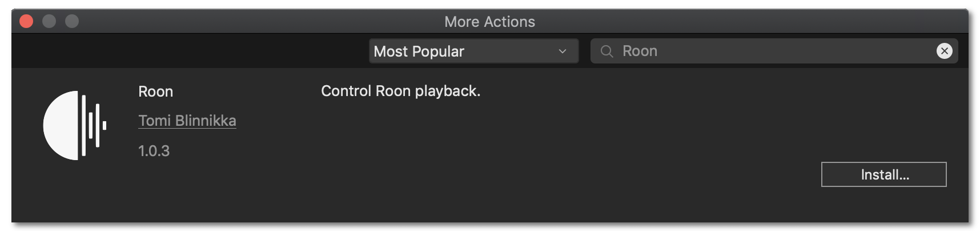Focus the search field containing Roon

coord(774,51)
